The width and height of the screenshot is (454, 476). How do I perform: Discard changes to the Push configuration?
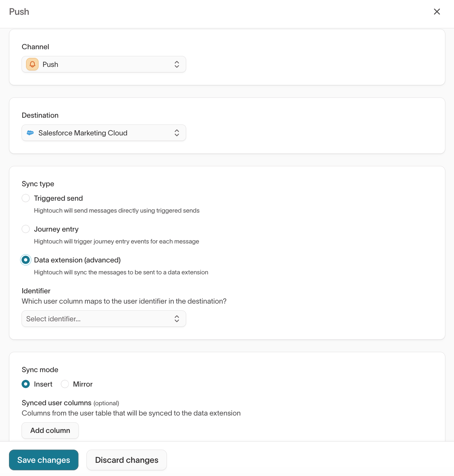126,460
